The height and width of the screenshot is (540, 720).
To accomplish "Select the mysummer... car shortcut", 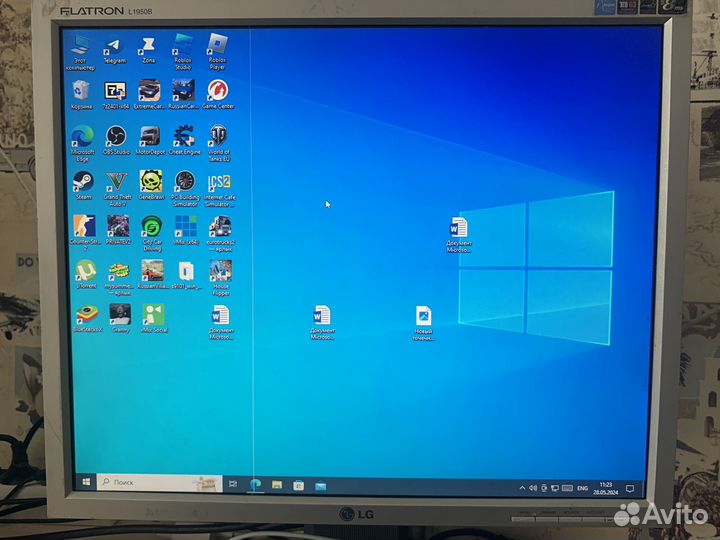I will coord(119,278).
